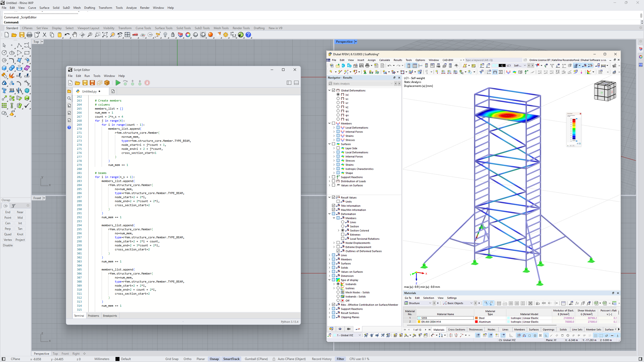Select the uz deformation radio button
644x362 pixels.
tap(338, 107)
